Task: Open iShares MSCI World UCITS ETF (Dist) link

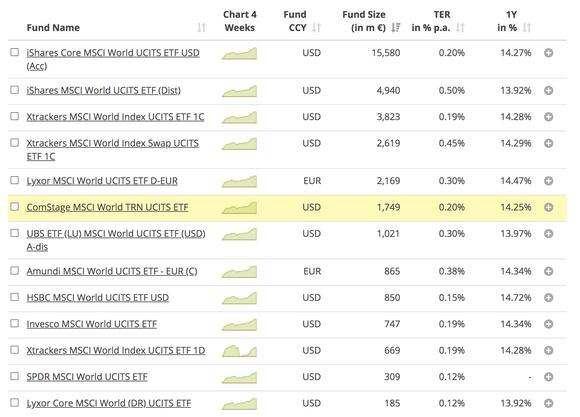Action: tap(103, 91)
